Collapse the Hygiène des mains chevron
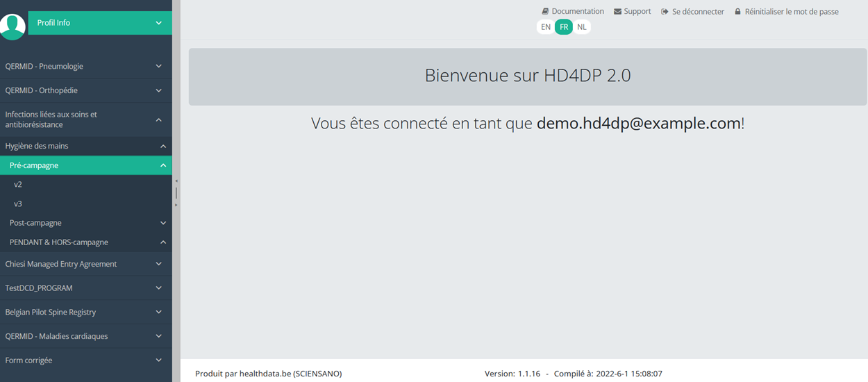Image resolution: width=868 pixels, height=382 pixels. click(x=163, y=147)
